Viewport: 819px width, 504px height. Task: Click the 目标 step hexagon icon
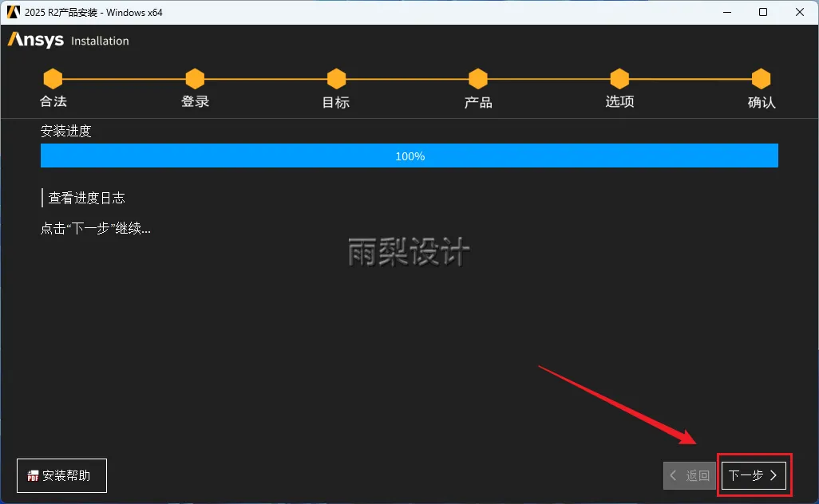tap(336, 79)
